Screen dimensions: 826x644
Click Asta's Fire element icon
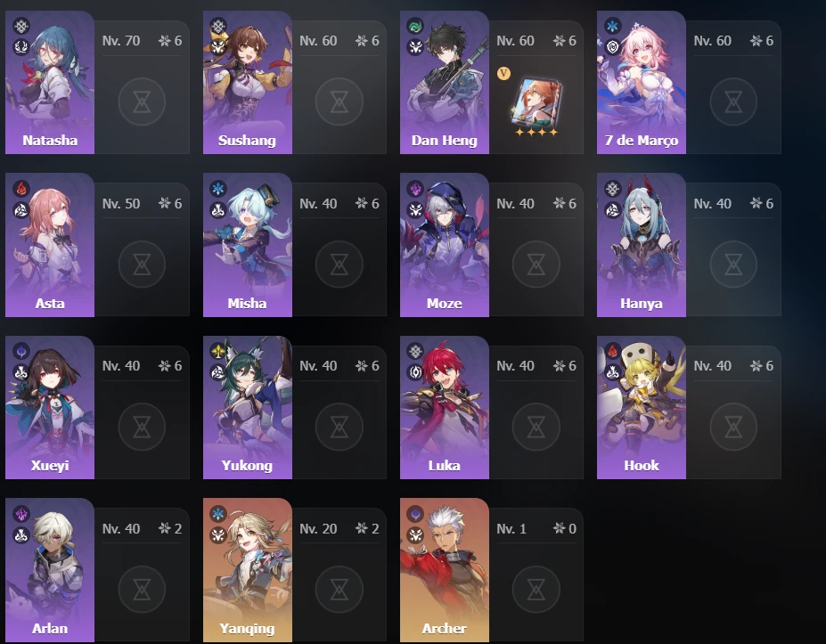[x=21, y=189]
